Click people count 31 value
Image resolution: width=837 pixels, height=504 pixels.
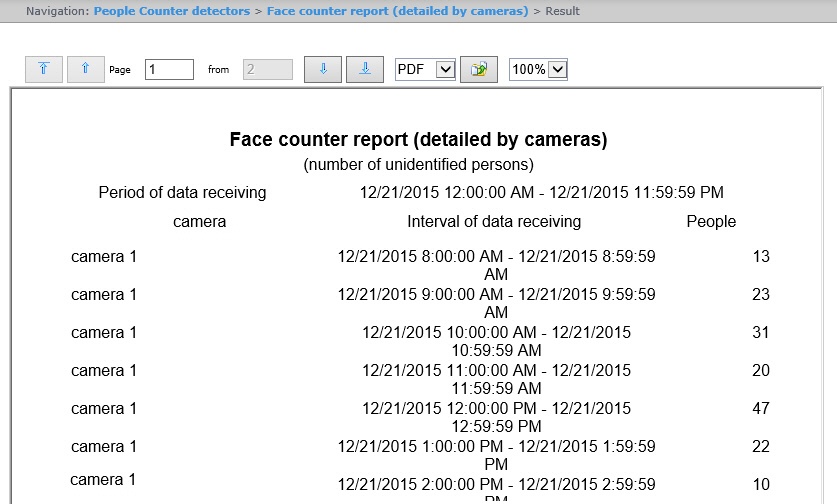760,332
